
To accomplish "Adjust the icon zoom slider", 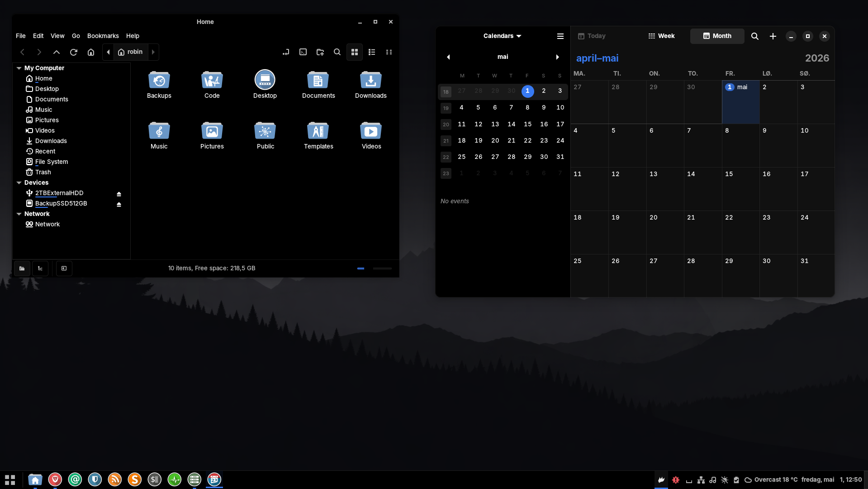I will [374, 268].
